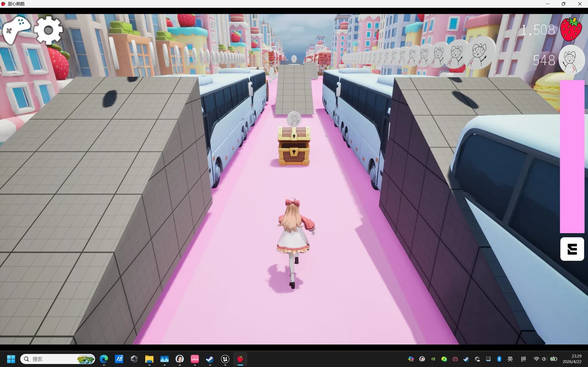Minimize the 甜心跑酷 game window
The width and height of the screenshot is (588, 367).
coord(548,4)
